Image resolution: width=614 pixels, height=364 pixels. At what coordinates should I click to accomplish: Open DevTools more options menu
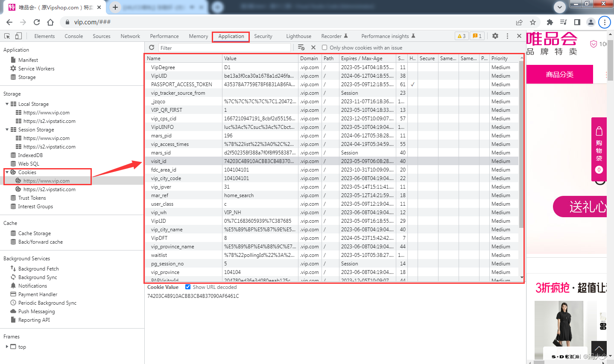coord(507,36)
